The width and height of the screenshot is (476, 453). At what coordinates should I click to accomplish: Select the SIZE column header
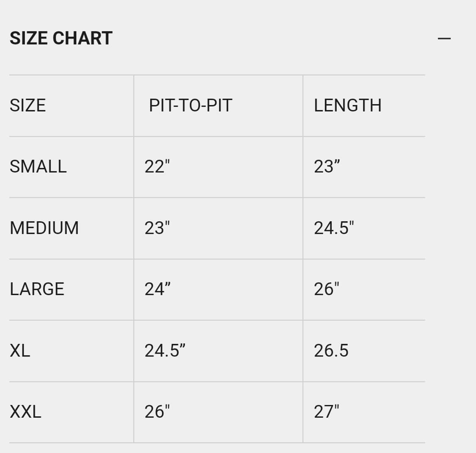pos(28,106)
